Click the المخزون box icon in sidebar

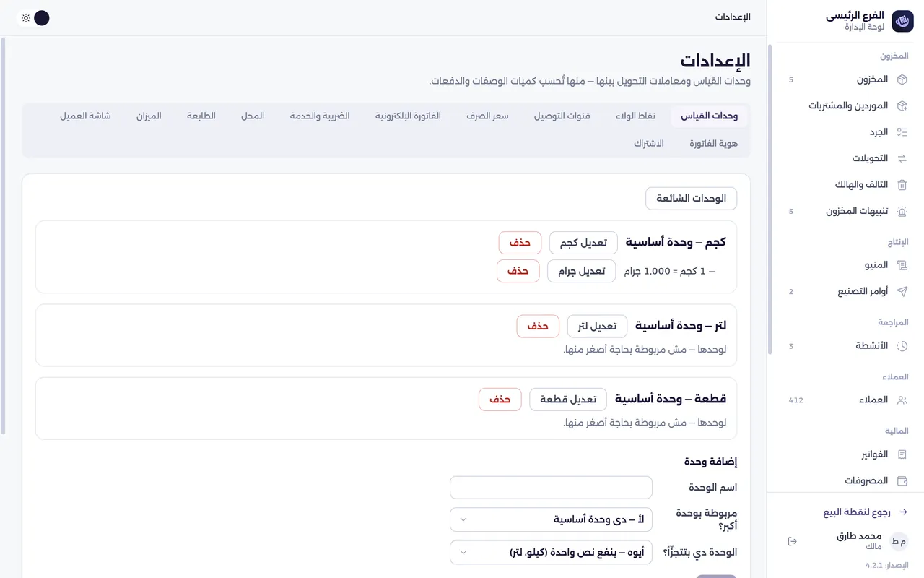(x=902, y=79)
